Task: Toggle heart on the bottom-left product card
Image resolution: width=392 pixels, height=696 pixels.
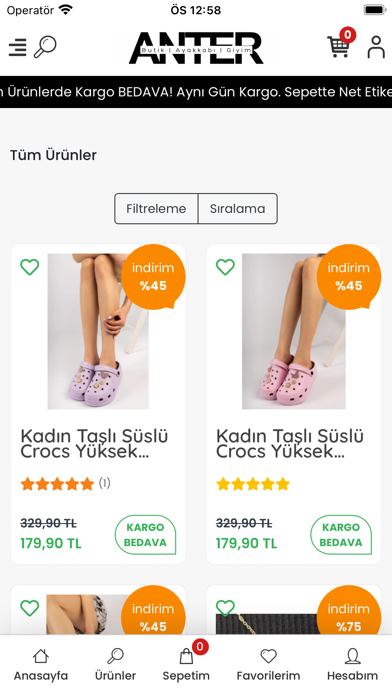Action: [30, 608]
